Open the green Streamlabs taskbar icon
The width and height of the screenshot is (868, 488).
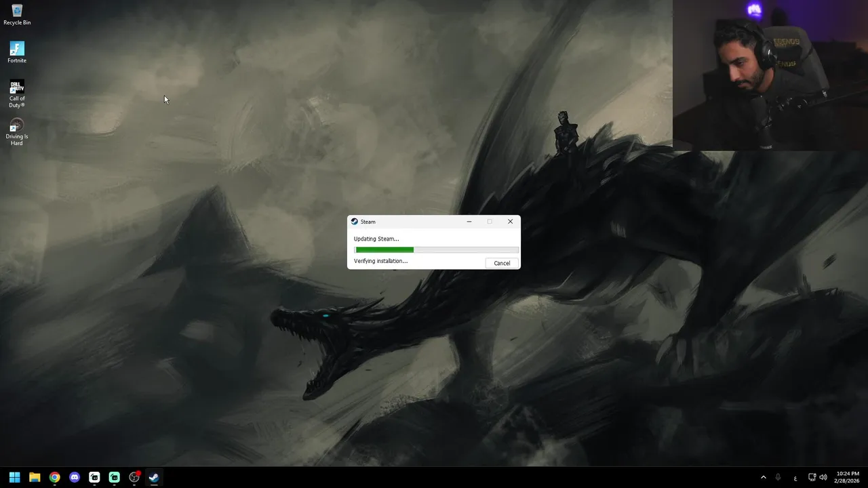pyautogui.click(x=115, y=477)
